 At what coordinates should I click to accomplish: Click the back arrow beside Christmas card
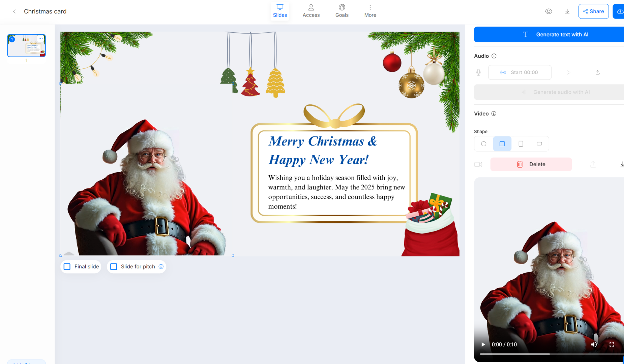tap(14, 11)
